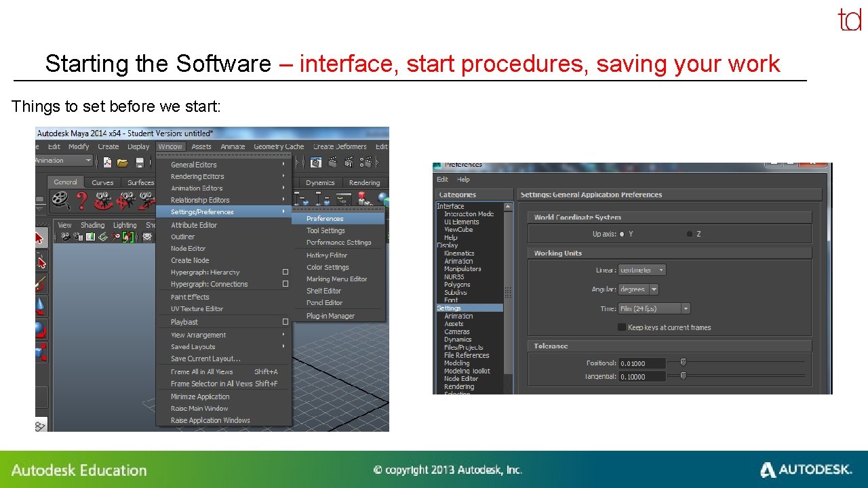
Task: Click the open scene folder icon
Action: coord(123,162)
